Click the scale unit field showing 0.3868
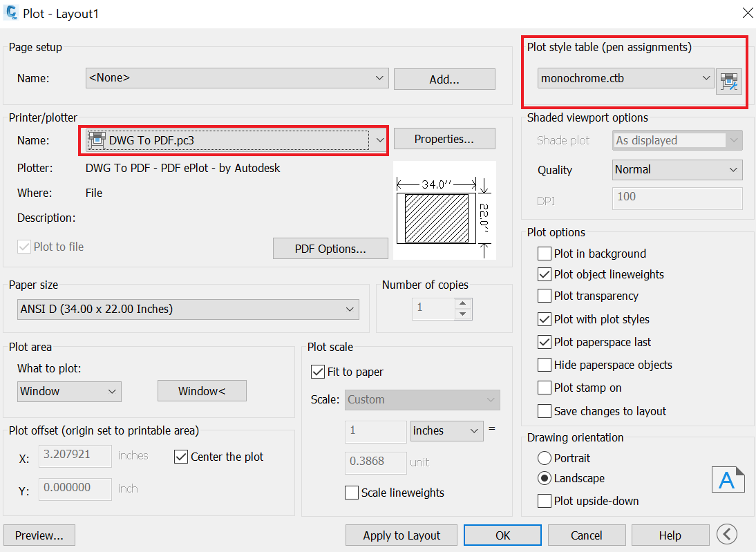Image resolution: width=756 pixels, height=552 pixels. point(376,462)
